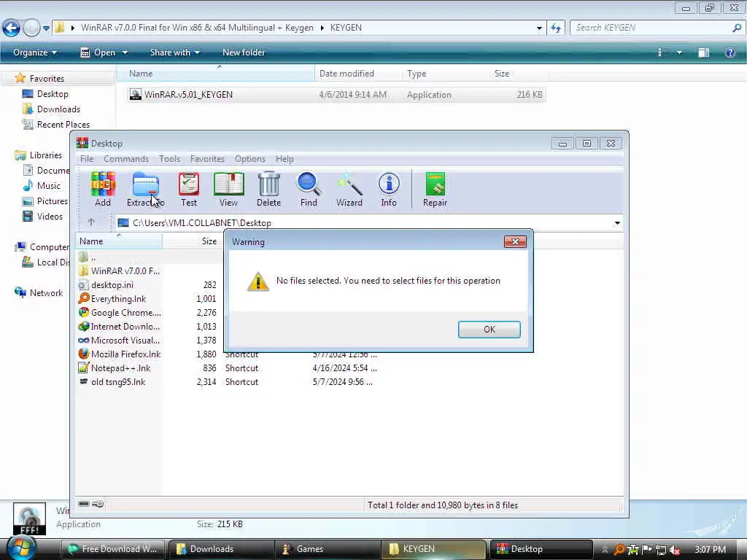This screenshot has height=560, width=747.
Task: Click the change view icon in Explorer
Action: click(x=661, y=52)
